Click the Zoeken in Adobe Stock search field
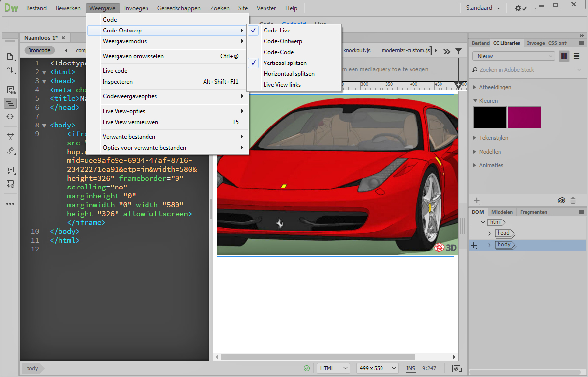The image size is (588, 377). tap(527, 70)
